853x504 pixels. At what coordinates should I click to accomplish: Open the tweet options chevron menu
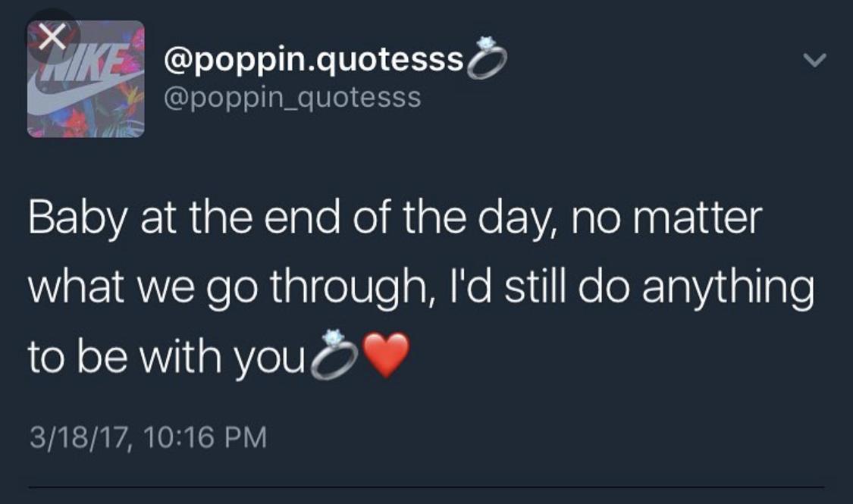pyautogui.click(x=814, y=59)
